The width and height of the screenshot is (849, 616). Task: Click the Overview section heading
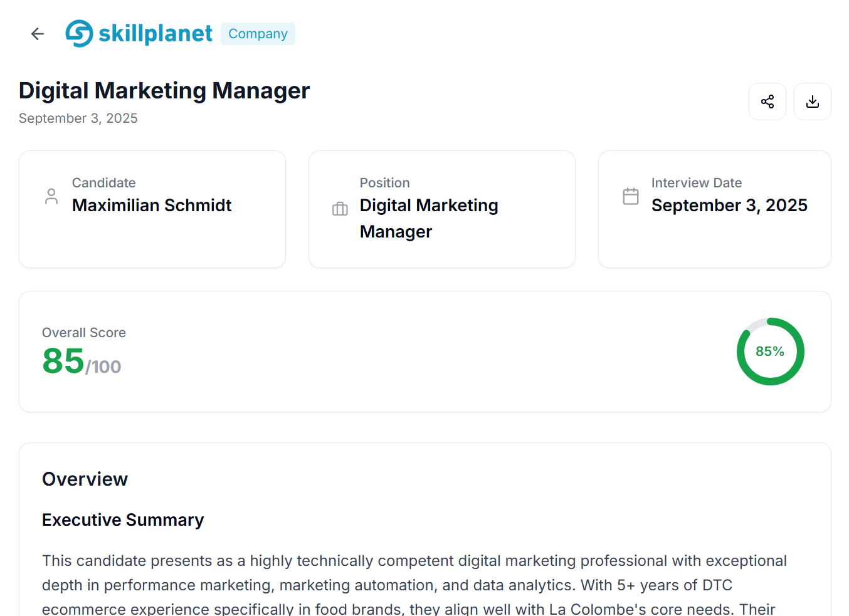(85, 479)
